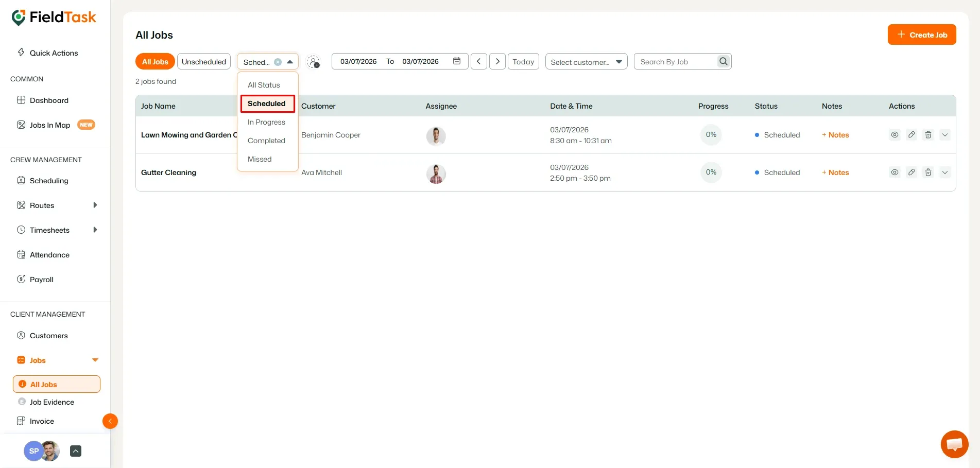Open Job Evidence page

pyautogui.click(x=46, y=402)
